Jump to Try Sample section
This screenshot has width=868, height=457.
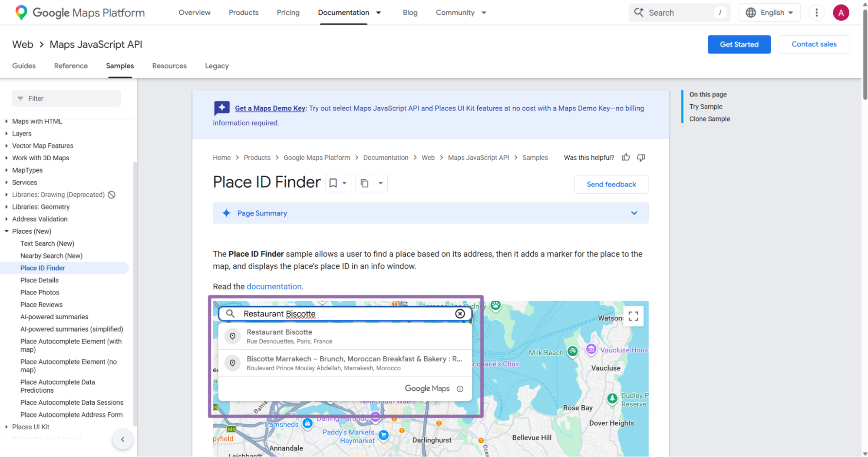pos(706,106)
